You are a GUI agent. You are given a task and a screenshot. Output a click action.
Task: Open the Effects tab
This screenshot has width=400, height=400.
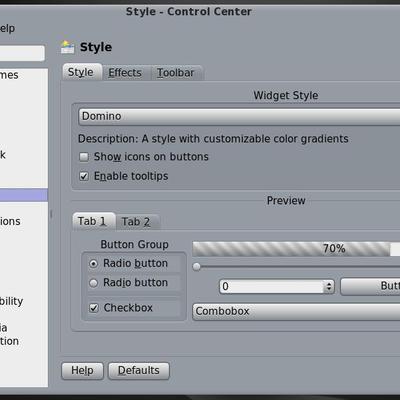[125, 73]
